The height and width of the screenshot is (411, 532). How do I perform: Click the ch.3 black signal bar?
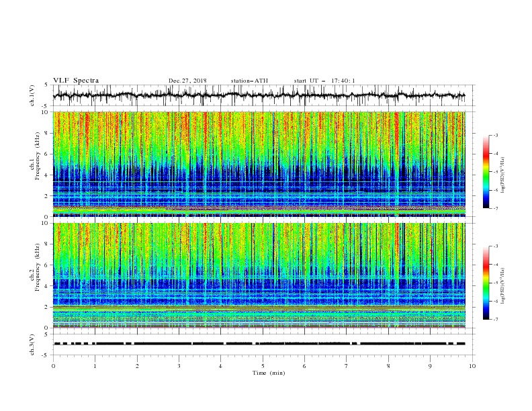[259, 344]
